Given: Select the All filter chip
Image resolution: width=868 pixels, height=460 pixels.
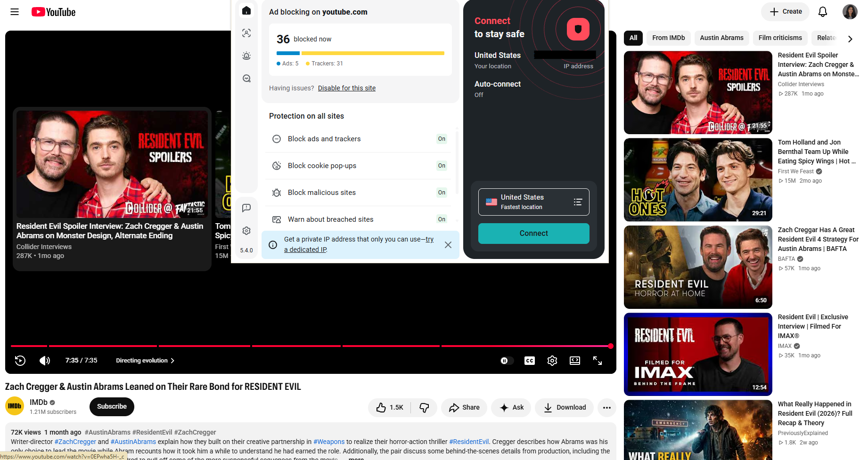Looking at the screenshot, I should coord(633,38).
